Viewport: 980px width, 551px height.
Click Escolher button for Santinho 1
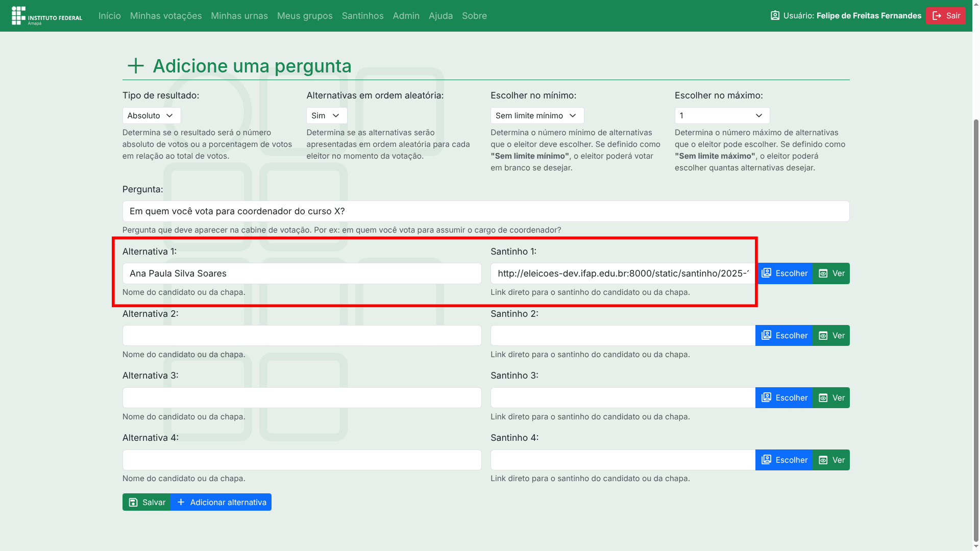click(x=784, y=273)
